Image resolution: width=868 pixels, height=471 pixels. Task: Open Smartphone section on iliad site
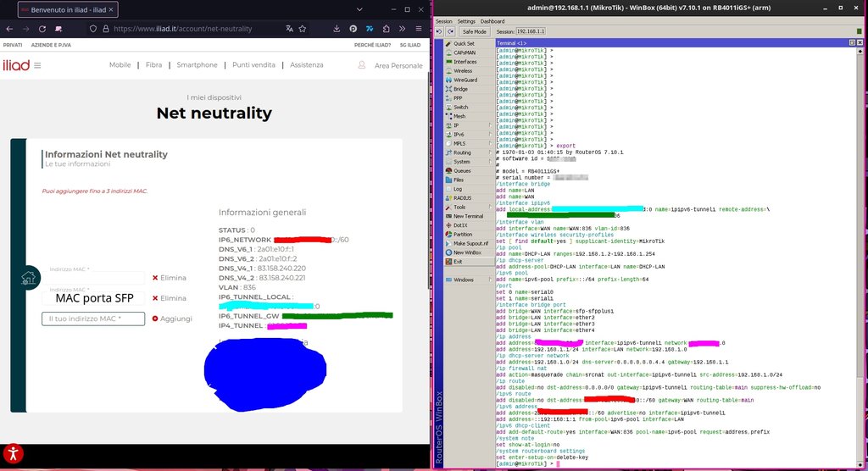[x=197, y=64]
